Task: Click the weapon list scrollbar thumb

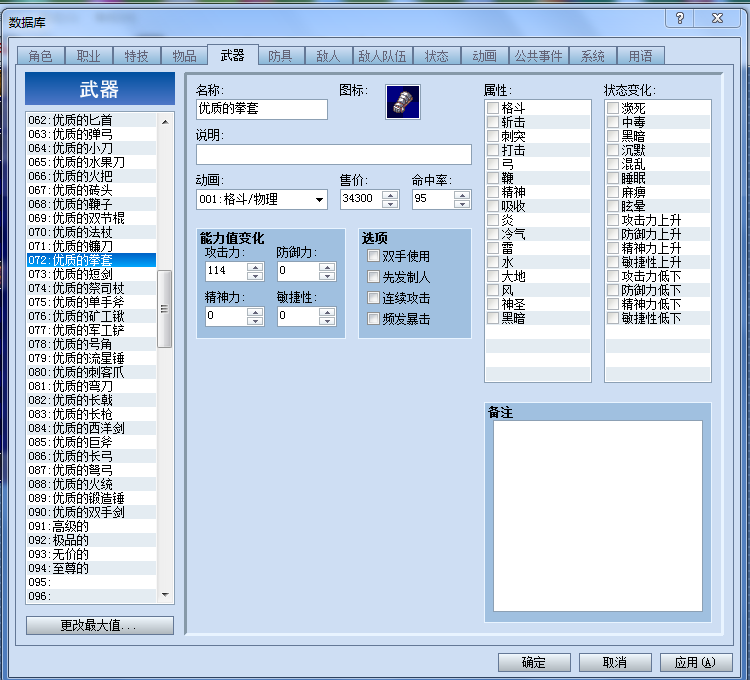Action: coord(165,309)
